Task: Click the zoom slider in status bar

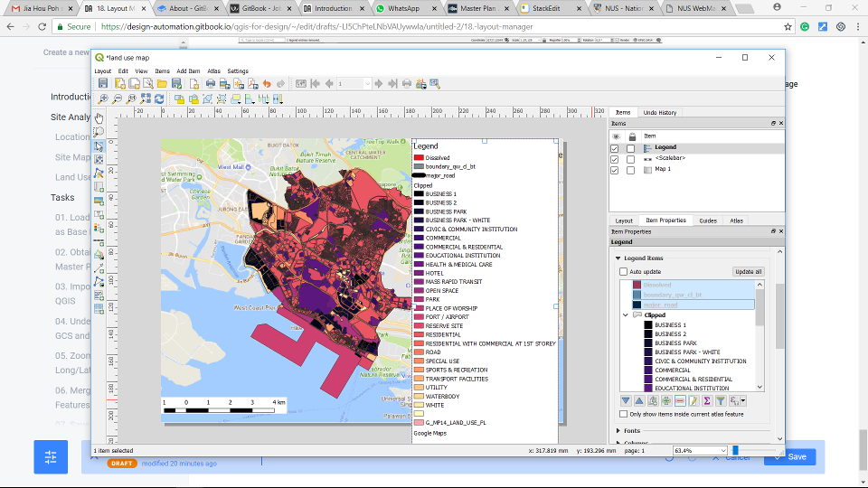Action: 736,450
